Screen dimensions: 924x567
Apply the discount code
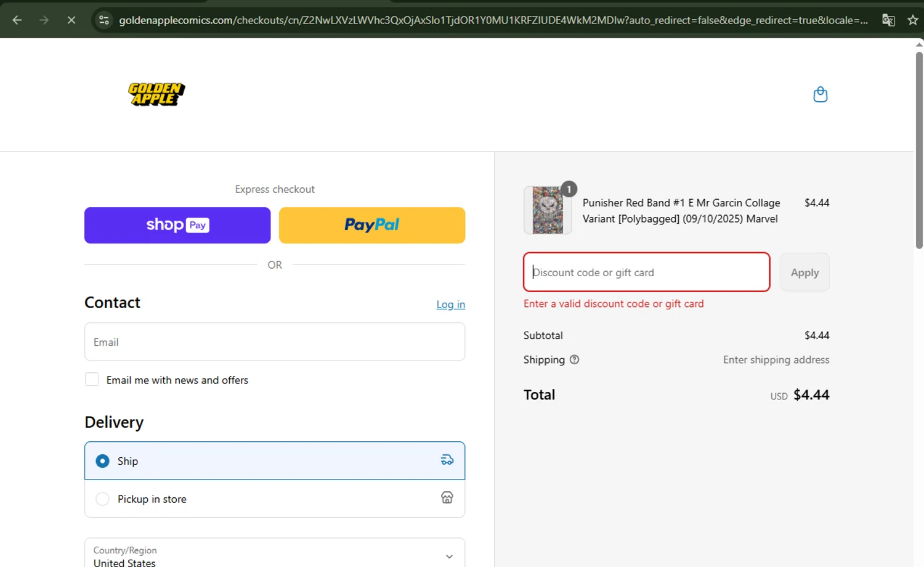click(x=804, y=272)
